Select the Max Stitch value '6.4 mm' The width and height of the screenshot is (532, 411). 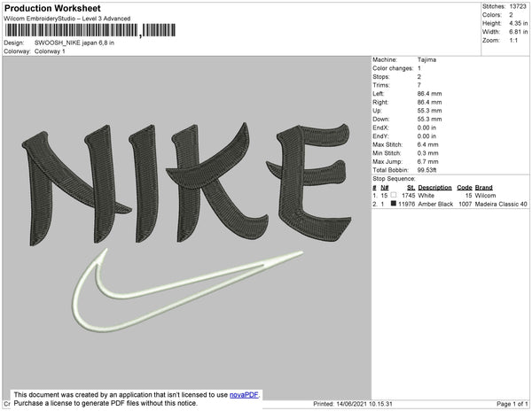pos(428,144)
